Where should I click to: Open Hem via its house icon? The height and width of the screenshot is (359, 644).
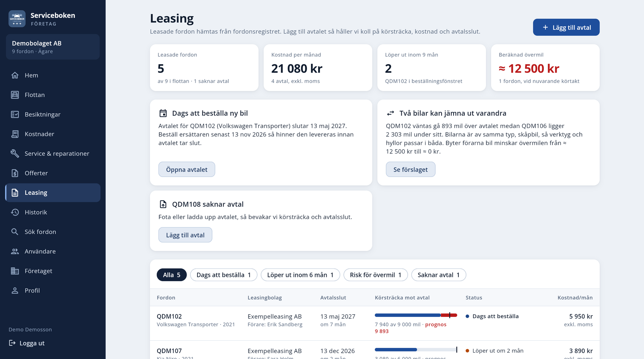[x=15, y=75]
